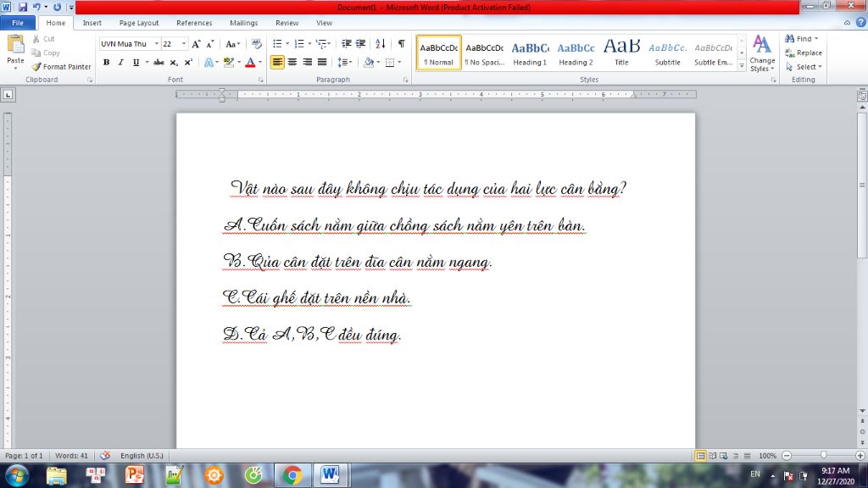Apply subscript formatting

174,63
